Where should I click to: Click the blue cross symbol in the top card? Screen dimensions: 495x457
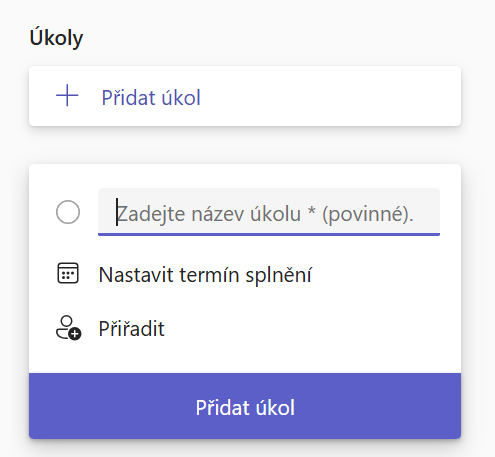coord(67,96)
